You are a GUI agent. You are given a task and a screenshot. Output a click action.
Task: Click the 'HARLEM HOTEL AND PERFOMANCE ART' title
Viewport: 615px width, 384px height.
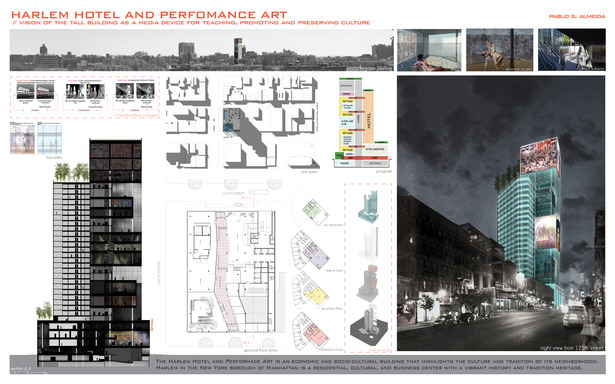(x=149, y=15)
